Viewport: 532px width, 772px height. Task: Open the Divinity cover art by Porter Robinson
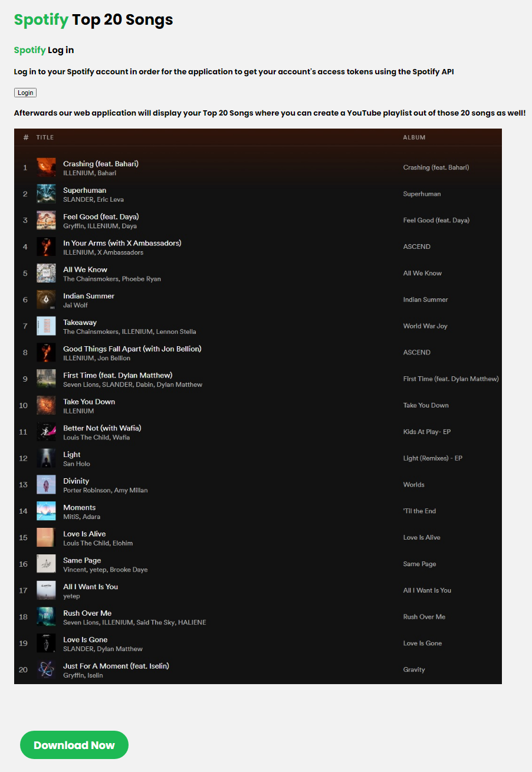(46, 485)
